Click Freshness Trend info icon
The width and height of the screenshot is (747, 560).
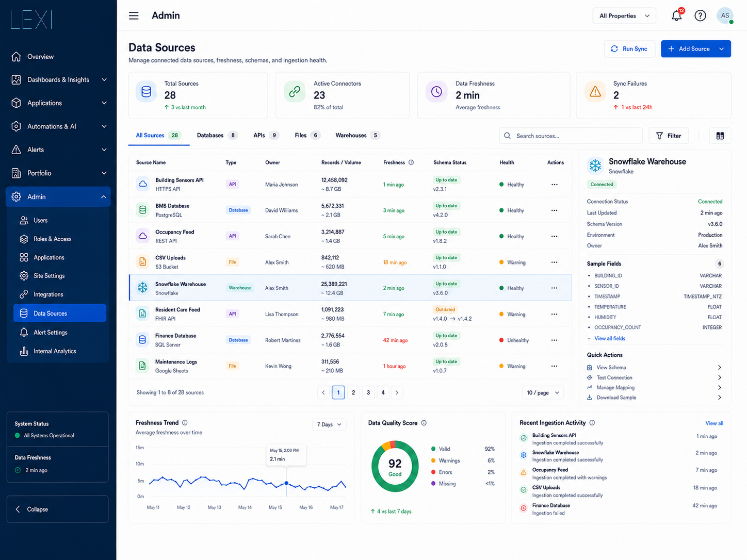pyautogui.click(x=185, y=423)
